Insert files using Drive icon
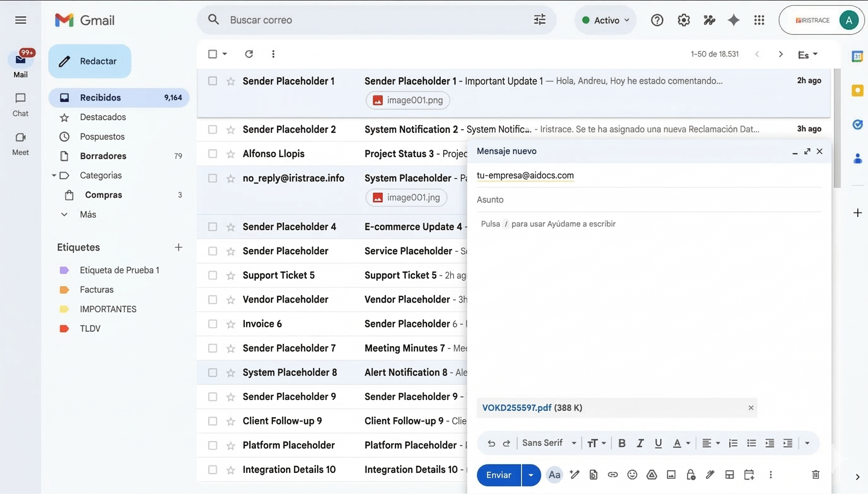This screenshot has height=494, width=868. click(x=651, y=475)
